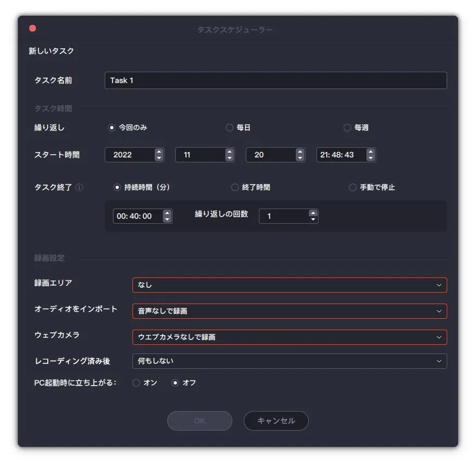This screenshot has width=476, height=467.
Task: Click the info icon beside タスク終了
Action: pyautogui.click(x=80, y=187)
